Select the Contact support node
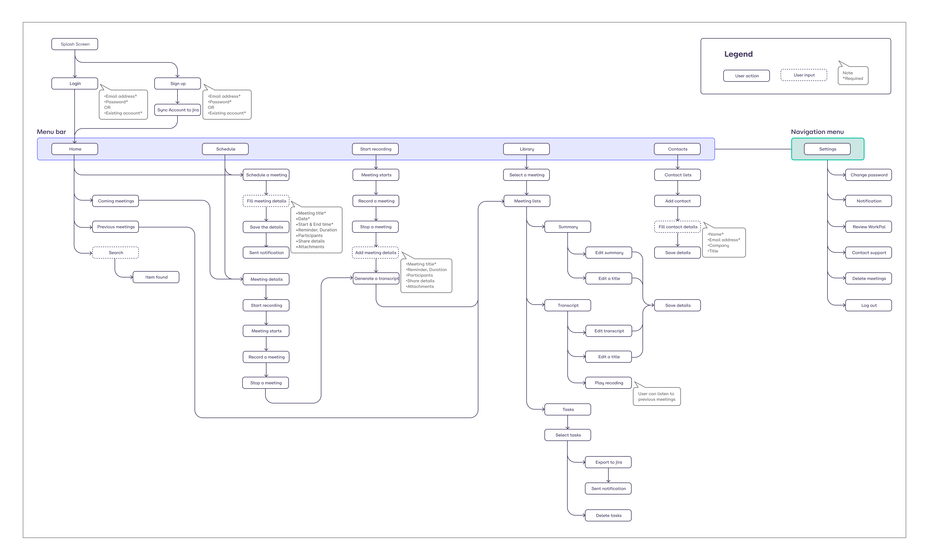This screenshot has height=560, width=929. click(869, 252)
